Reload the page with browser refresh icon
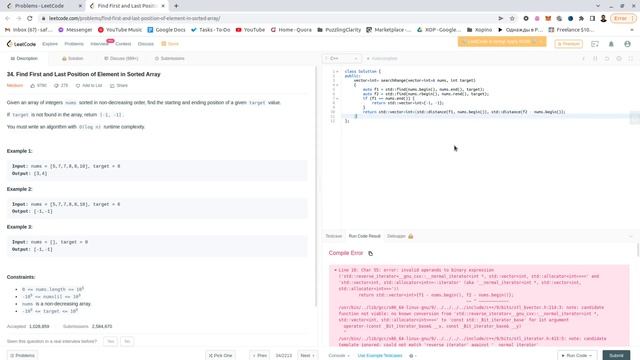This screenshot has width=640, height=360. coord(30,18)
